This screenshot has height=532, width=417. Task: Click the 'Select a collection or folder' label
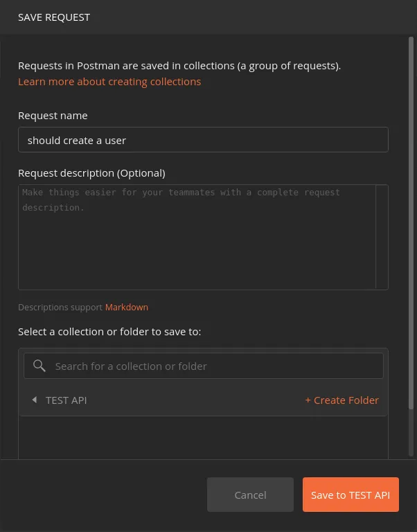pos(109,331)
